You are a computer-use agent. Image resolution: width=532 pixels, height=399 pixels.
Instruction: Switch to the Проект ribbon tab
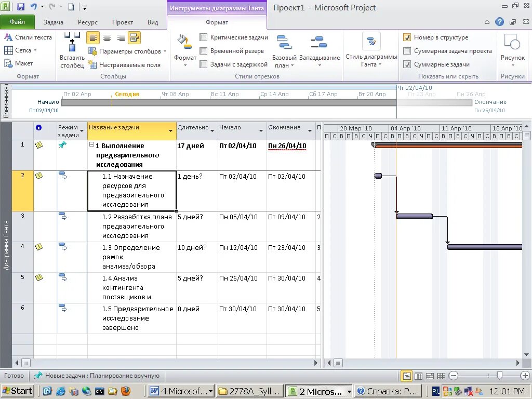[x=123, y=22]
